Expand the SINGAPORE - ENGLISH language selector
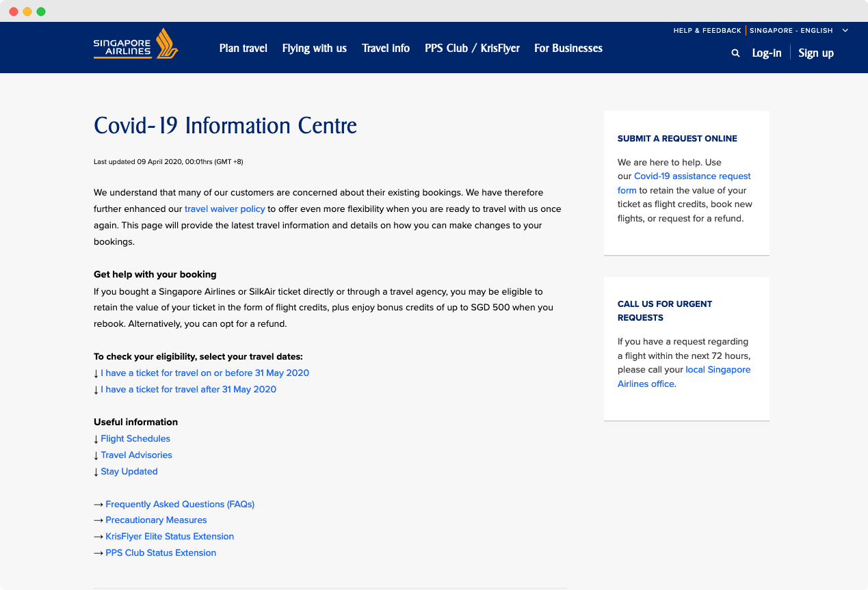This screenshot has width=868, height=590. point(845,30)
